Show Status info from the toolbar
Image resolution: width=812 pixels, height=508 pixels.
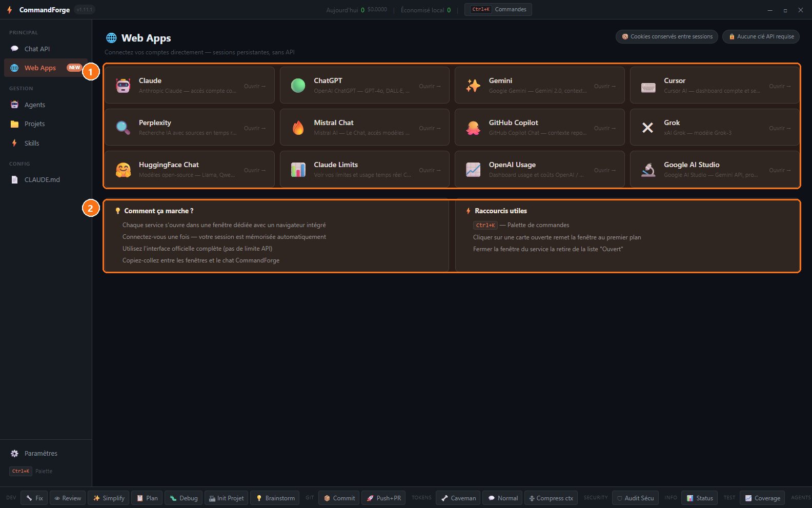point(700,498)
